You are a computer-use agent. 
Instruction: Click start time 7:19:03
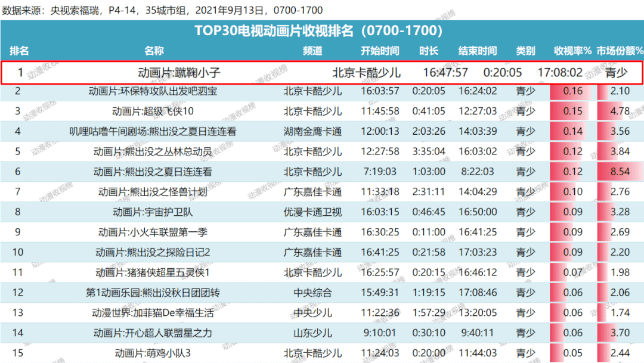[380, 172]
